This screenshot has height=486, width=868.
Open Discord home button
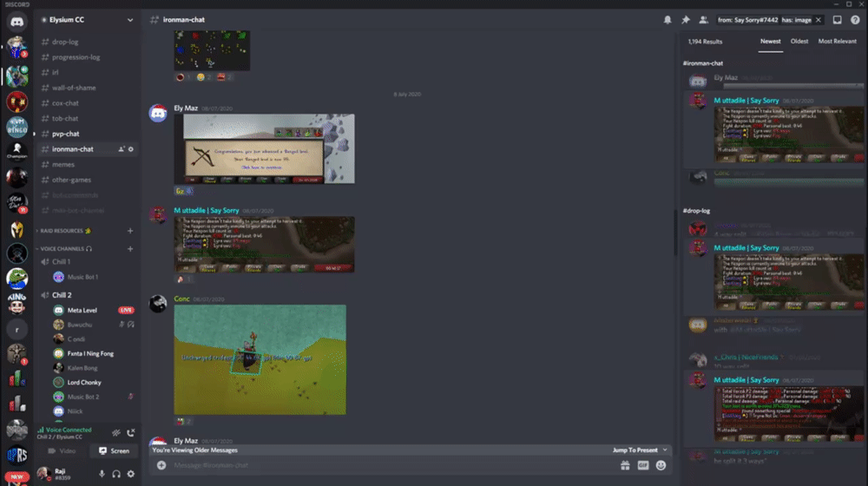[16, 22]
